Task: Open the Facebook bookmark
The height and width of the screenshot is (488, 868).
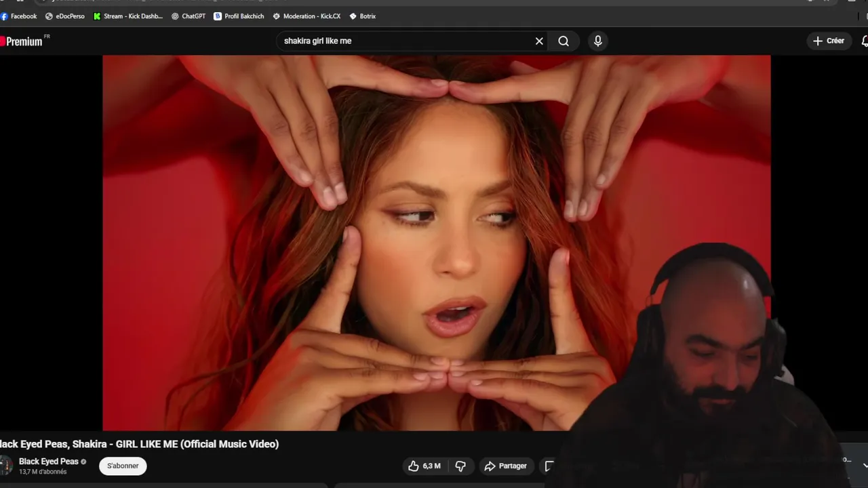Action: (19, 16)
